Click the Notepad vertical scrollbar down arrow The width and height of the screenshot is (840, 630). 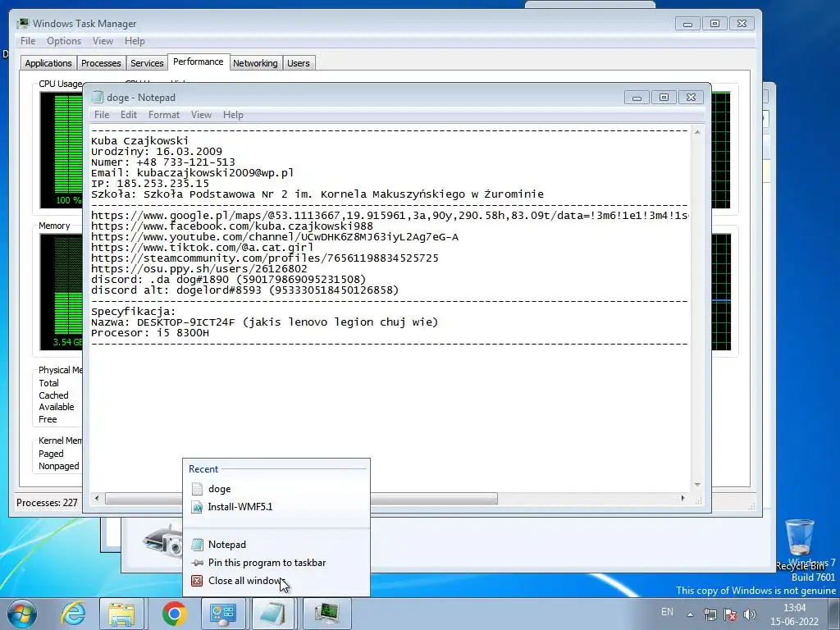click(x=697, y=484)
